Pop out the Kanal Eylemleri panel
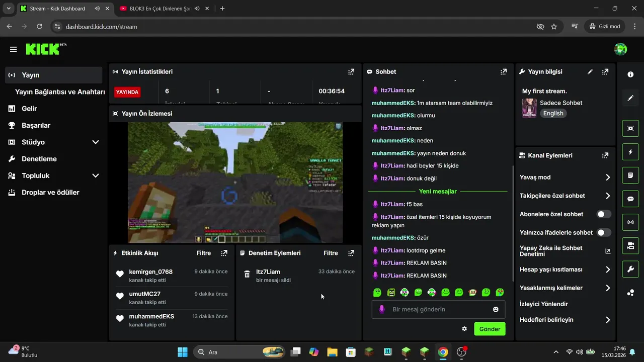The height and width of the screenshot is (362, 644). pyautogui.click(x=605, y=156)
